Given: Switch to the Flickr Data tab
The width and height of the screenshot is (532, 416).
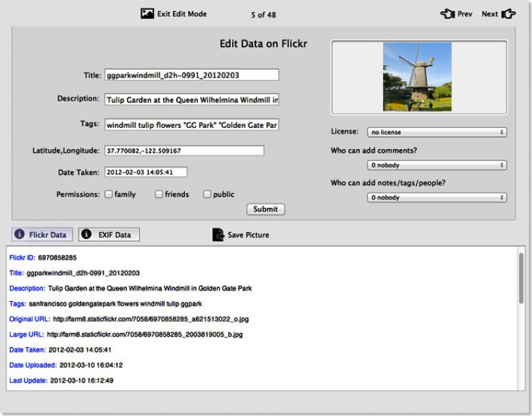Looking at the screenshot, I should point(42,234).
